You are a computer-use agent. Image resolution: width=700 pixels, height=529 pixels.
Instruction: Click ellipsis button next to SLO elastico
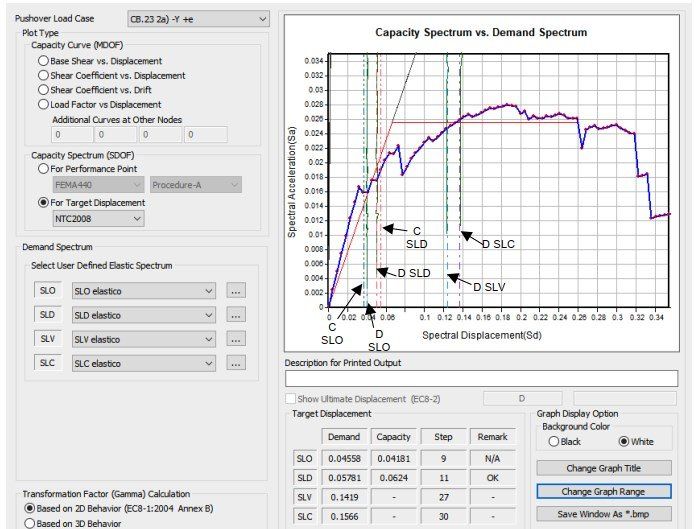click(x=236, y=291)
